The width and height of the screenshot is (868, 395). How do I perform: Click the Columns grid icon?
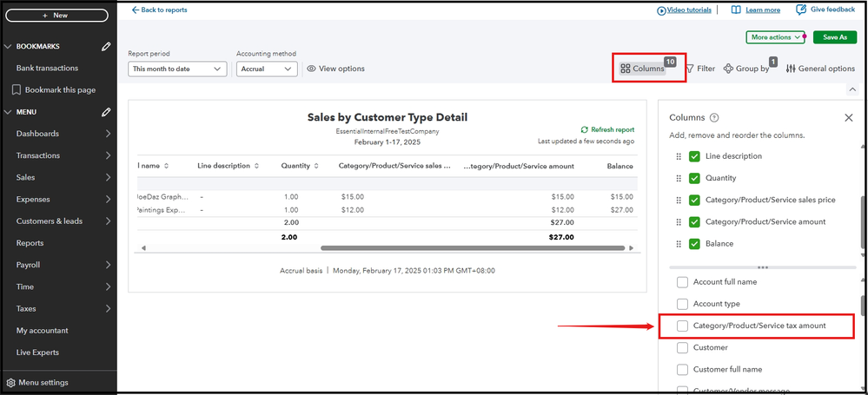(626, 69)
